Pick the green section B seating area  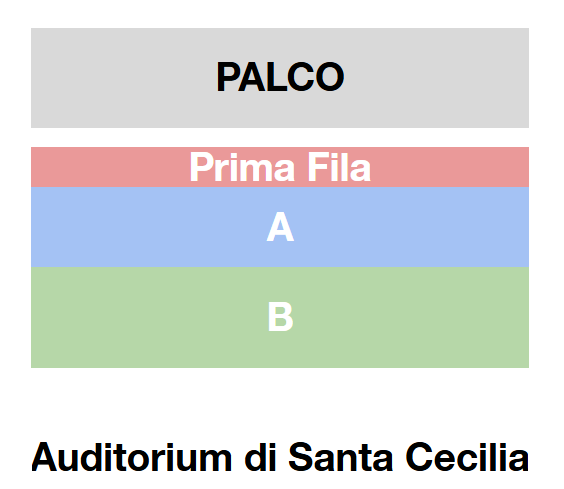280,317
